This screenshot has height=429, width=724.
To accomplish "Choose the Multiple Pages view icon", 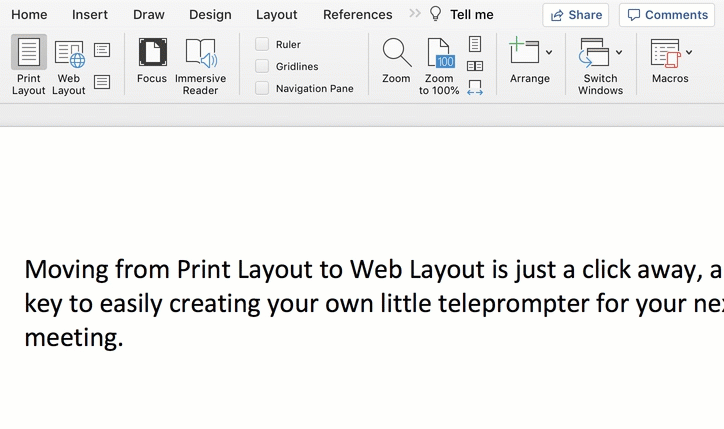I will 475,66.
